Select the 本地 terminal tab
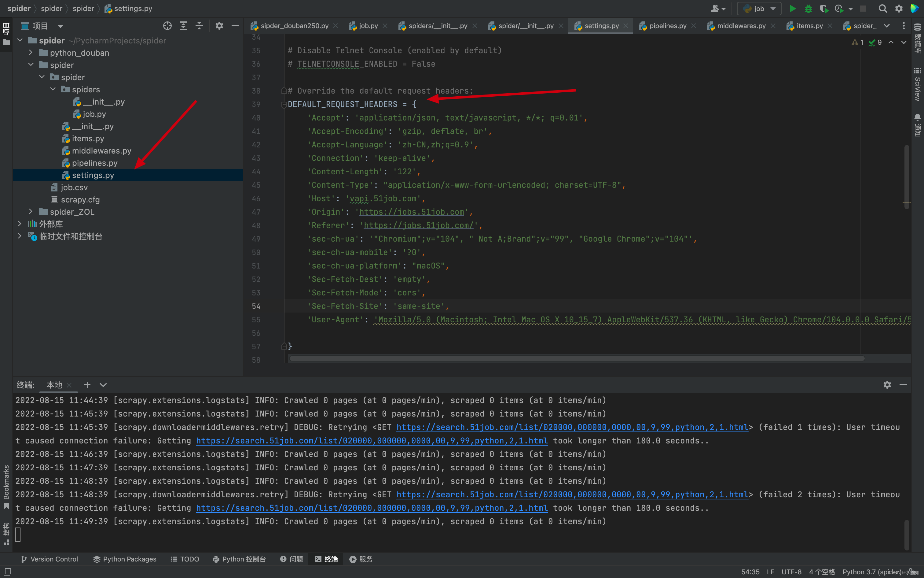Viewport: 924px width, 578px height. pos(54,385)
